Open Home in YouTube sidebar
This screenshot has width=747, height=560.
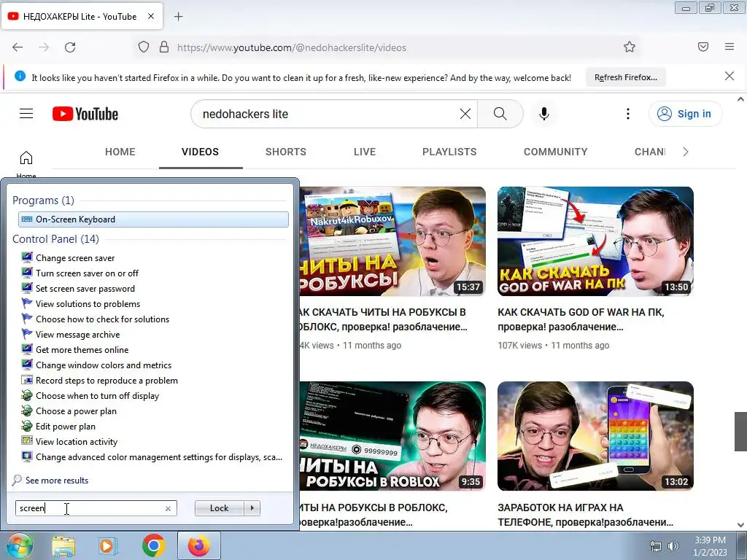pyautogui.click(x=26, y=164)
